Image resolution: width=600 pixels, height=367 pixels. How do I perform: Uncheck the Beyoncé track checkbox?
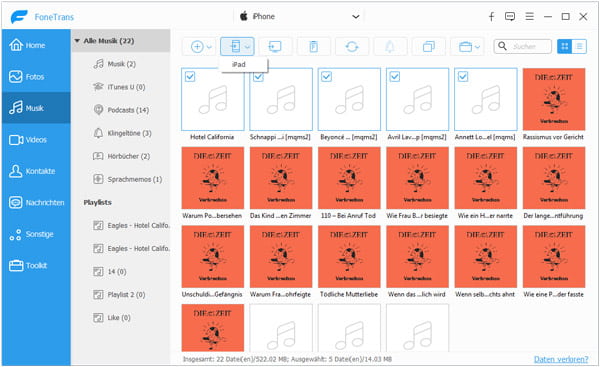tap(326, 77)
